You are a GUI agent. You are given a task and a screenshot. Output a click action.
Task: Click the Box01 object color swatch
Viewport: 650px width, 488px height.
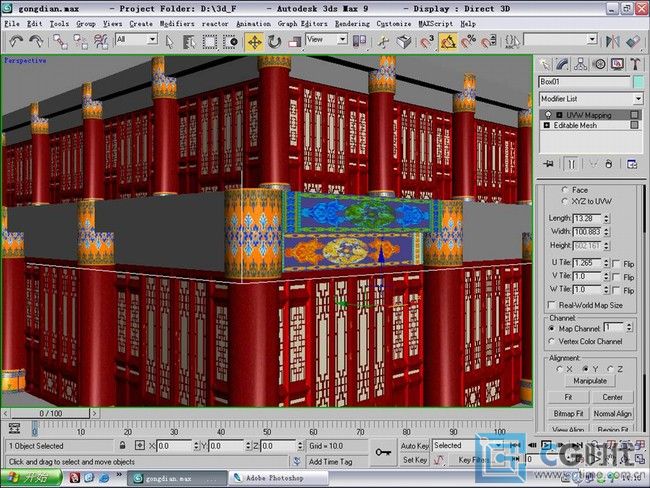[x=639, y=82]
